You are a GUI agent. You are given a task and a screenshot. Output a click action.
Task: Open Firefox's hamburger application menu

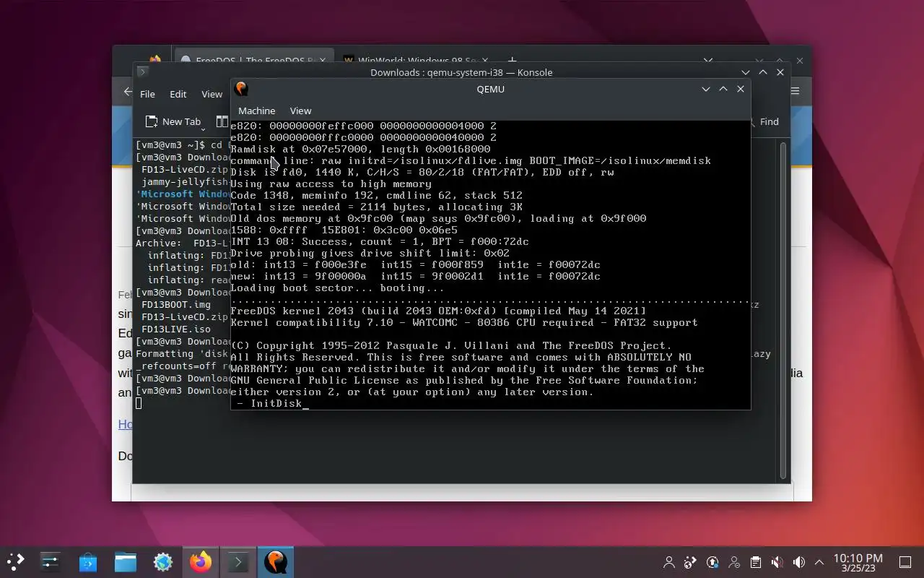(x=796, y=91)
